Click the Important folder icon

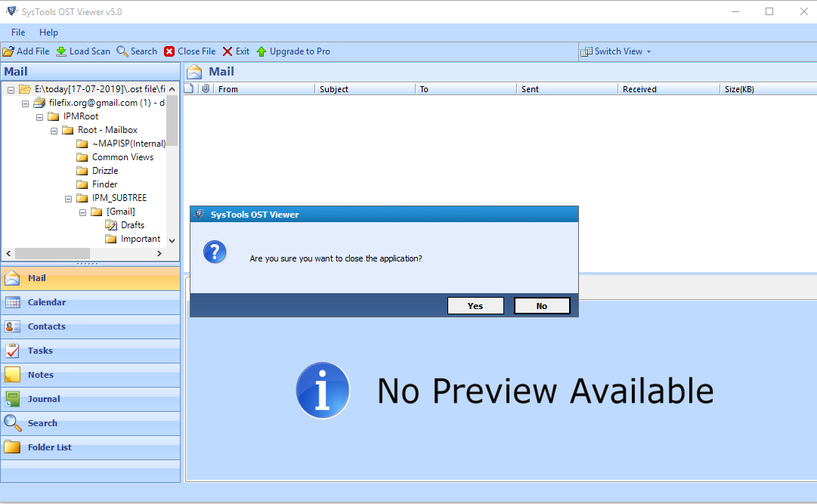(x=110, y=240)
